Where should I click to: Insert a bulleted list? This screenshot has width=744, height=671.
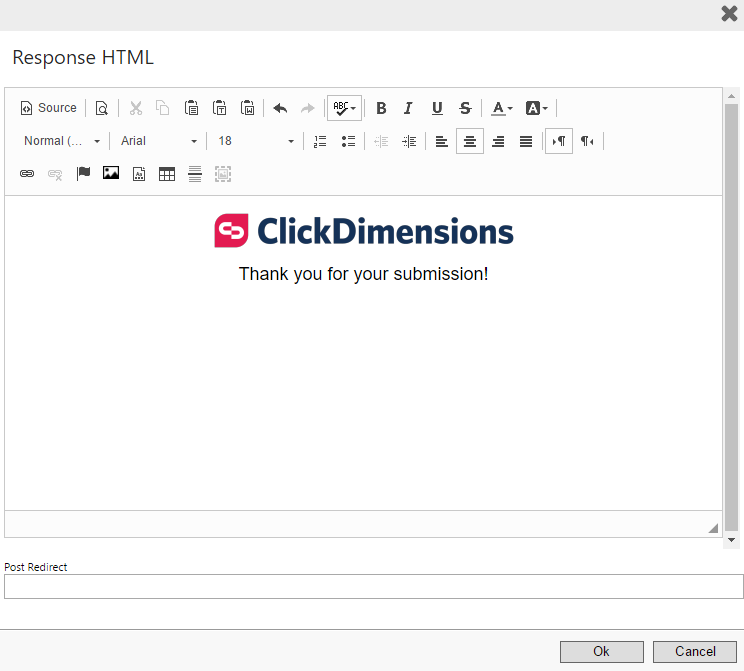coord(348,141)
